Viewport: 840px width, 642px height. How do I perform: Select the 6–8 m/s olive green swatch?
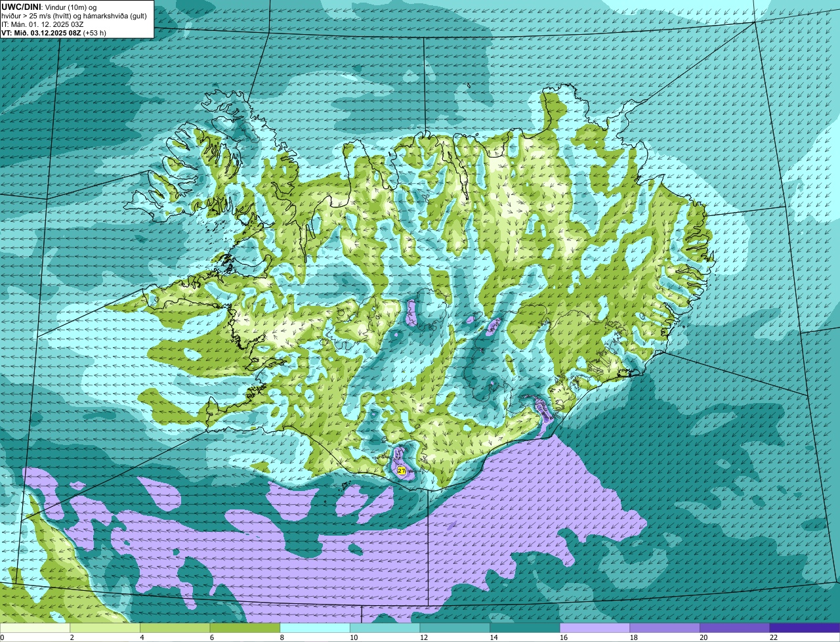[245, 628]
